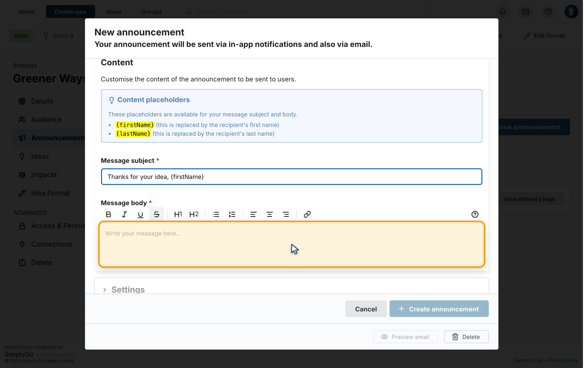Image resolution: width=588 pixels, height=368 pixels.
Task: Toggle bold formatting in message body
Action: (108, 214)
